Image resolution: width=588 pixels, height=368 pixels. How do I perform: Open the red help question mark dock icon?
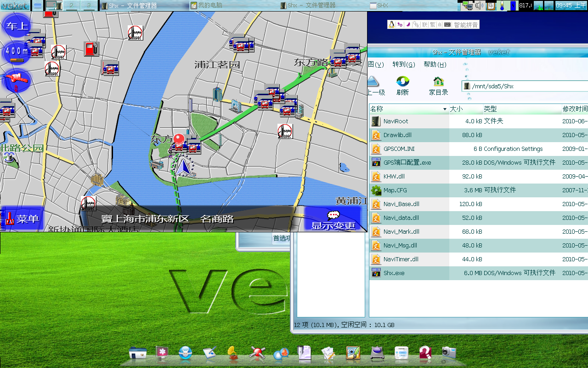pyautogui.click(x=425, y=353)
